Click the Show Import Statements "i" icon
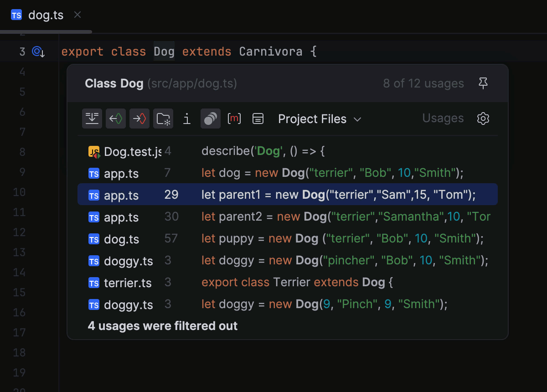This screenshot has width=547, height=392. tap(186, 119)
